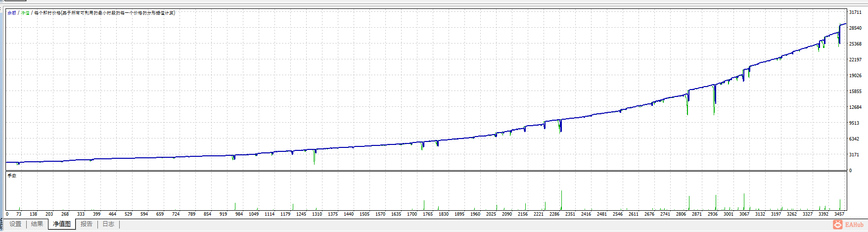
Task: Click the 1765 trade number on horizontal axis
Action: [428, 214]
